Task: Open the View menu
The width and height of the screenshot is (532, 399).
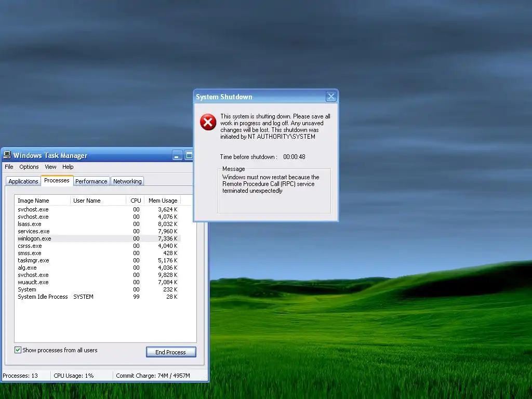Action: [x=50, y=167]
